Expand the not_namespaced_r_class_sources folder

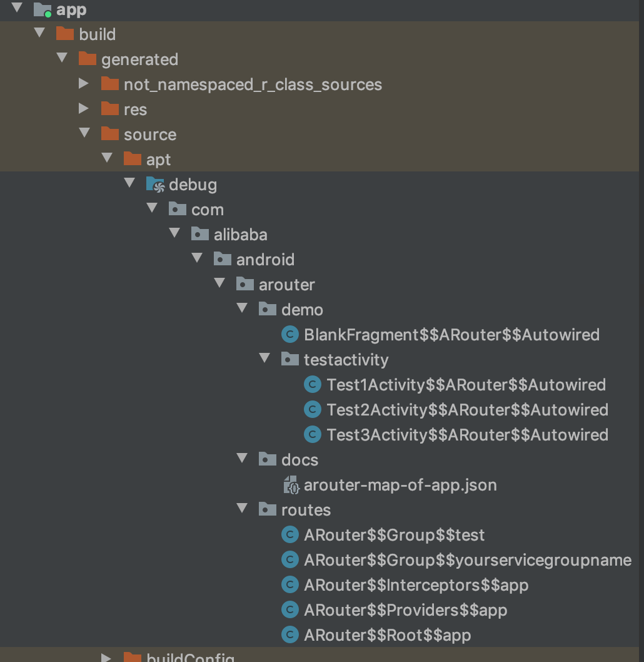coord(84,83)
